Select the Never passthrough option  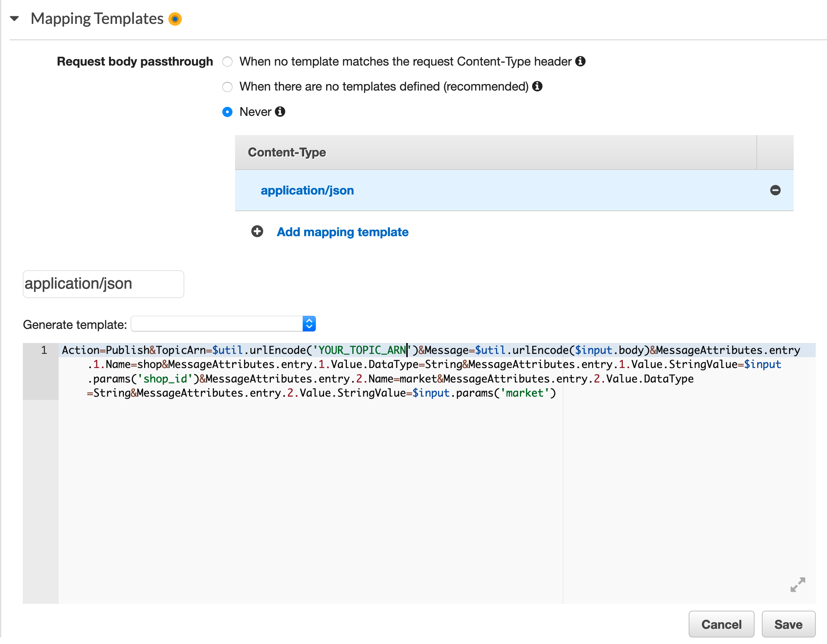pos(227,112)
